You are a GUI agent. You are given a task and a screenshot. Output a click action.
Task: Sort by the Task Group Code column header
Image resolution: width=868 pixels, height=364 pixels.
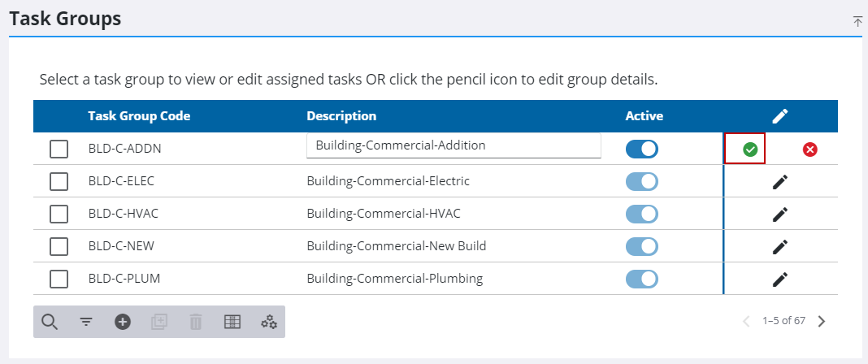139,116
